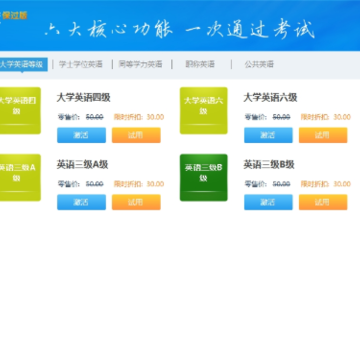The width and height of the screenshot is (360, 360).
Task: Click the 限时折扣 30.00 text for 英语三级B级
Action: [326, 184]
